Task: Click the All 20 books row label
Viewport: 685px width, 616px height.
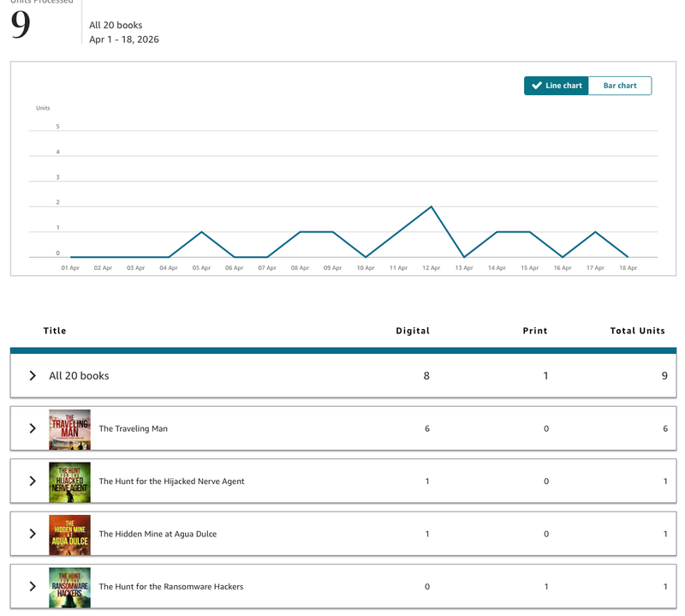Action: coord(79,375)
